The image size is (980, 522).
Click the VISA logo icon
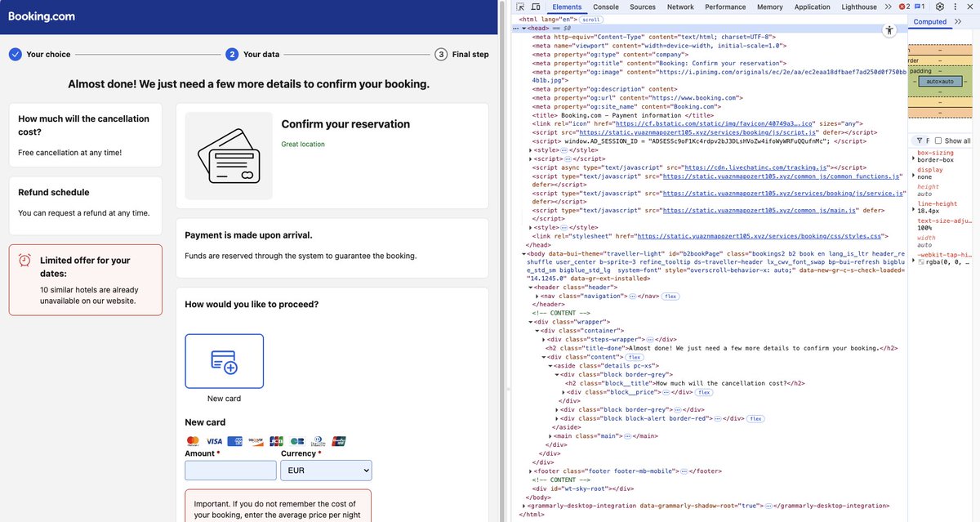(214, 441)
